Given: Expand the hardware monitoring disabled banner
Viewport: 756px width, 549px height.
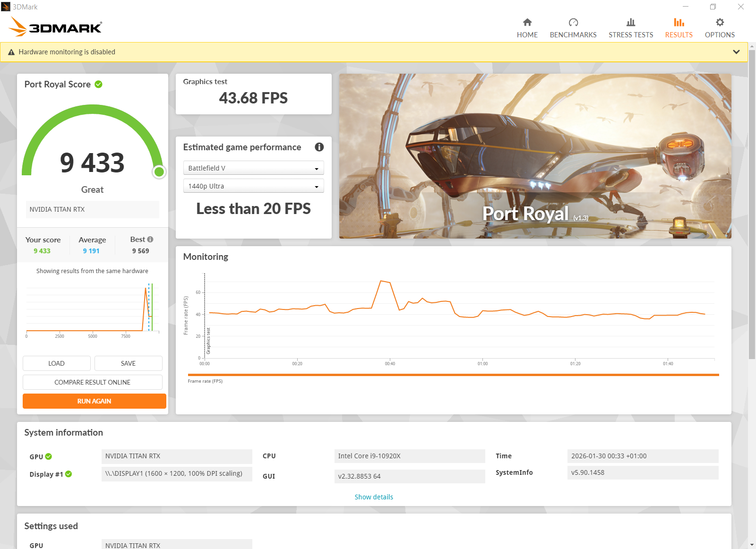Looking at the screenshot, I should [x=736, y=52].
